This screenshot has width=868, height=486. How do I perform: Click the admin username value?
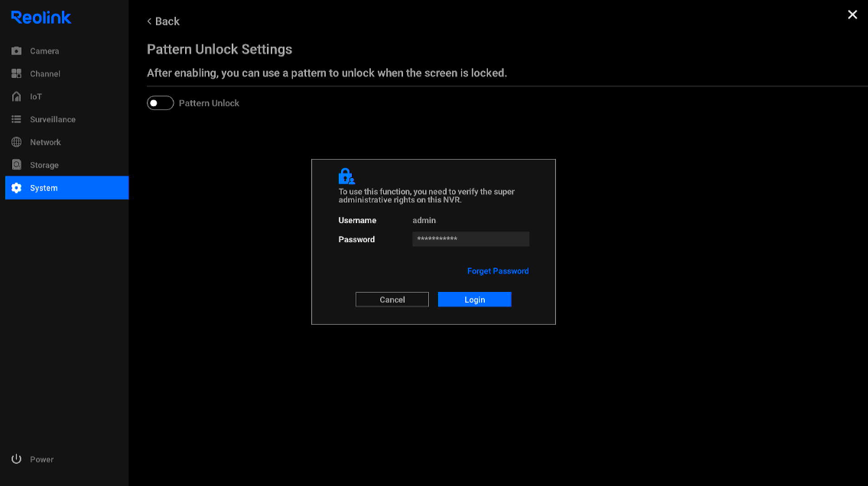click(x=424, y=220)
